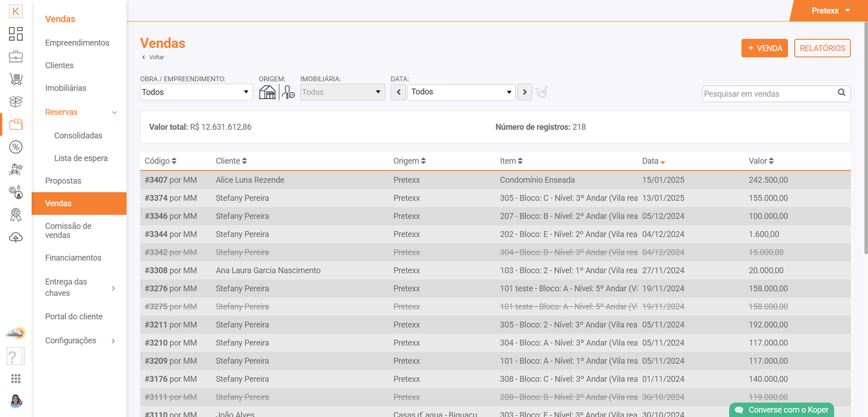Click the + VENDA button

click(764, 48)
